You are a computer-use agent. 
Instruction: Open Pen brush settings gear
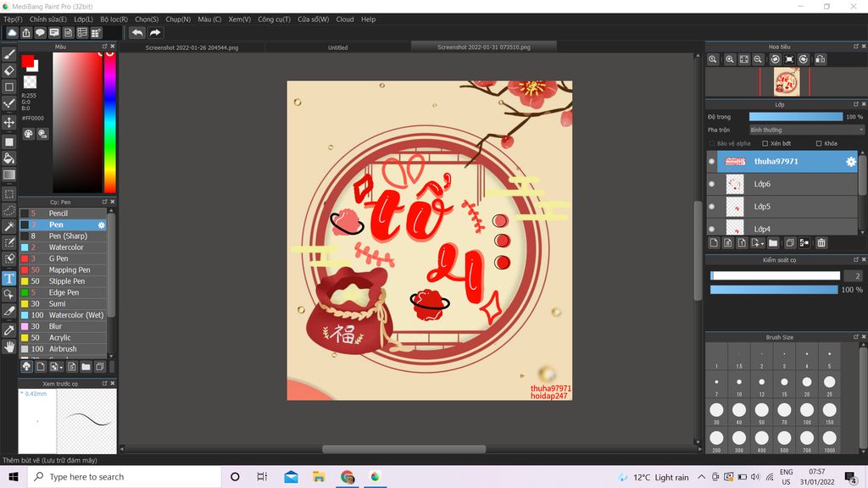click(102, 225)
